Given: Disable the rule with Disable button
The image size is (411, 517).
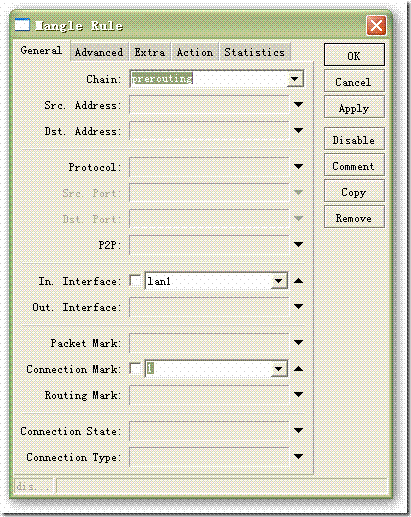Looking at the screenshot, I should (x=354, y=140).
